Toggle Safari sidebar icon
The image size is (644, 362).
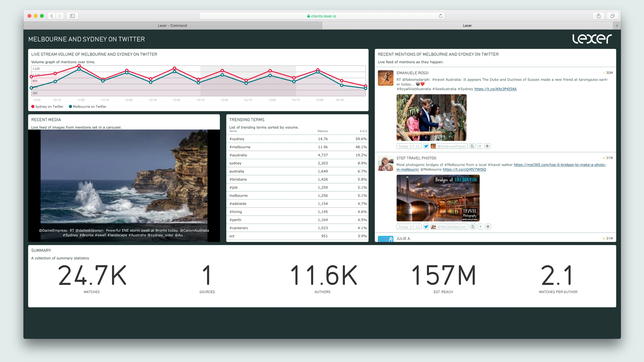[72, 16]
